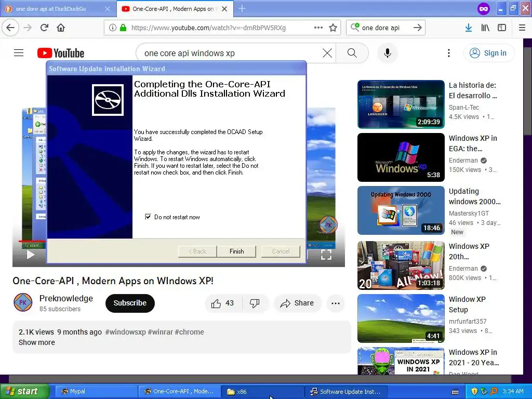Play the video with the play button
The image size is (532, 399).
pyautogui.click(x=31, y=255)
